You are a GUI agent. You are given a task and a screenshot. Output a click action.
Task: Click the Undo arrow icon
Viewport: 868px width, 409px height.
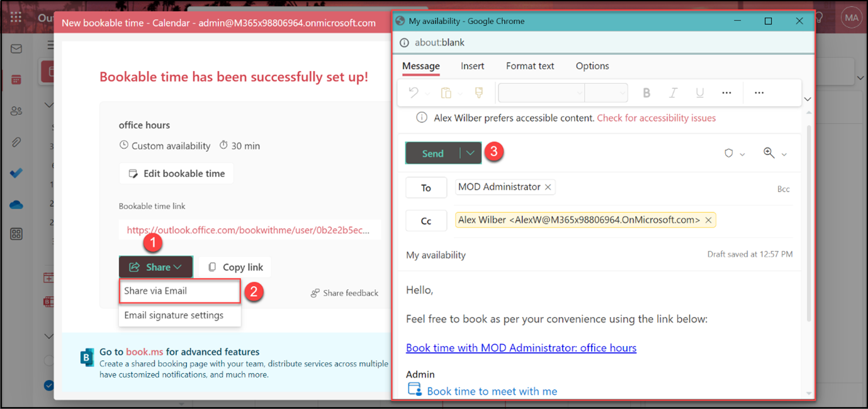[x=414, y=93]
